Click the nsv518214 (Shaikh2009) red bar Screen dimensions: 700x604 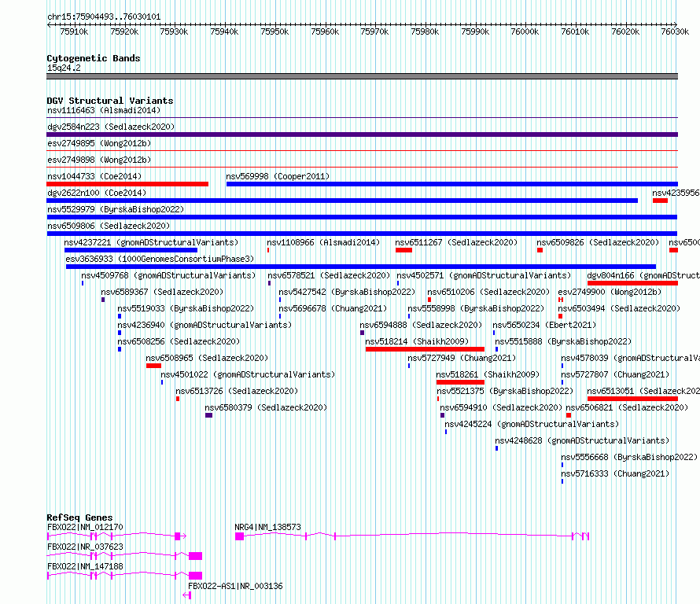425,349
